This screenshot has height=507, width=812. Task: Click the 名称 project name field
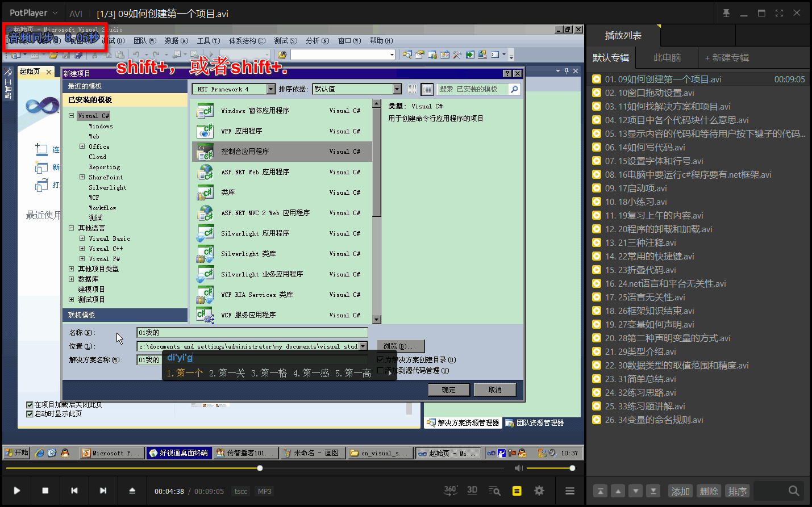click(252, 333)
